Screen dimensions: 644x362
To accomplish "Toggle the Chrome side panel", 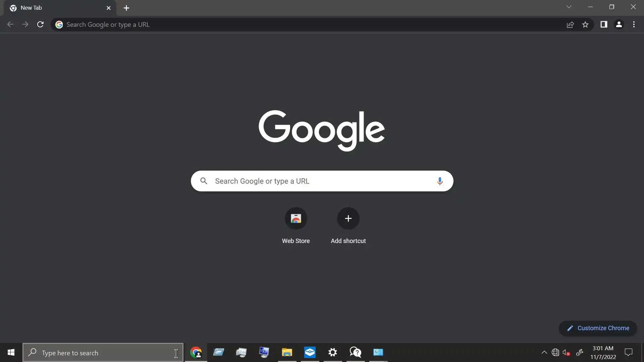I will [604, 24].
